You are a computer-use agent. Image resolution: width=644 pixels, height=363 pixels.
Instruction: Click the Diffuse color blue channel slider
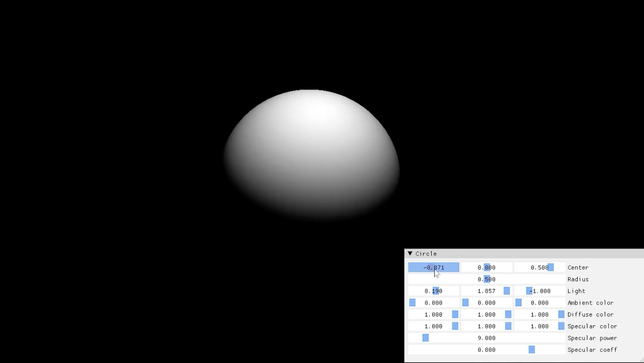pos(540,315)
